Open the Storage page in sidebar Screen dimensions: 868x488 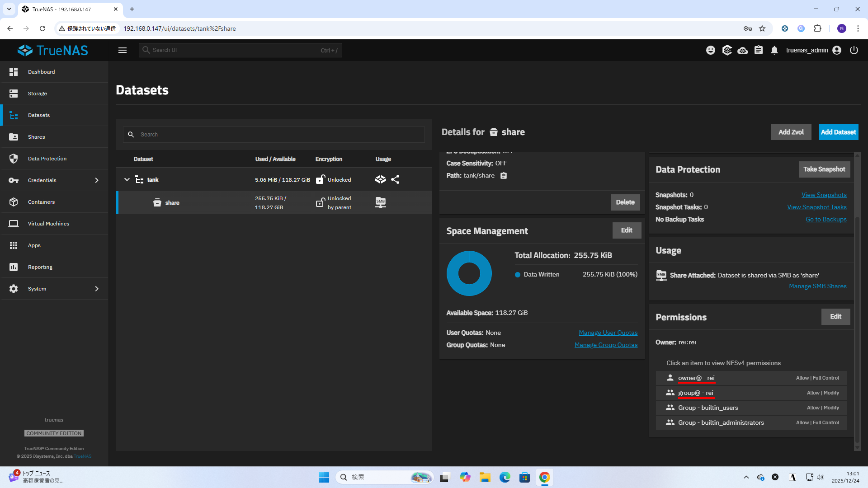click(x=38, y=94)
